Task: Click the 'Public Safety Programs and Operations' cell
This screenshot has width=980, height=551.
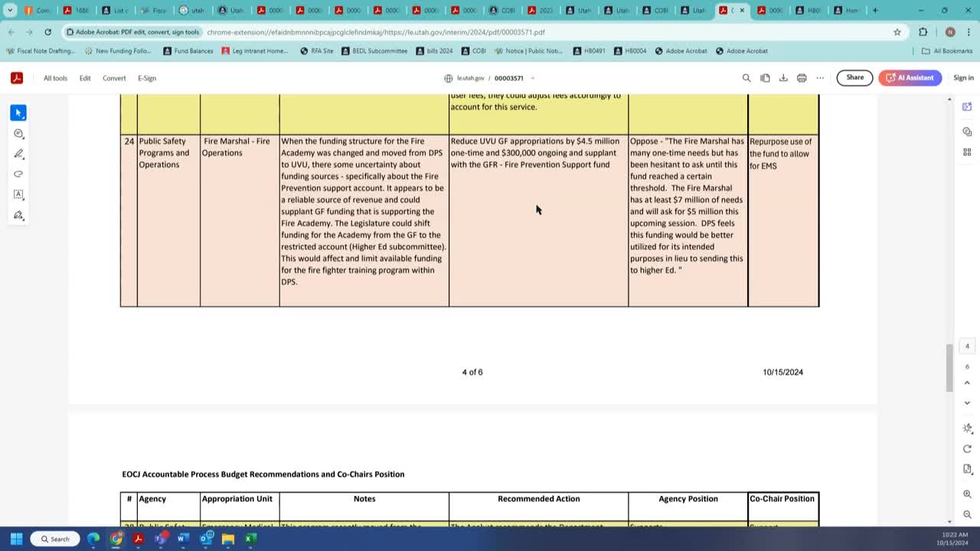Action: [168, 220]
